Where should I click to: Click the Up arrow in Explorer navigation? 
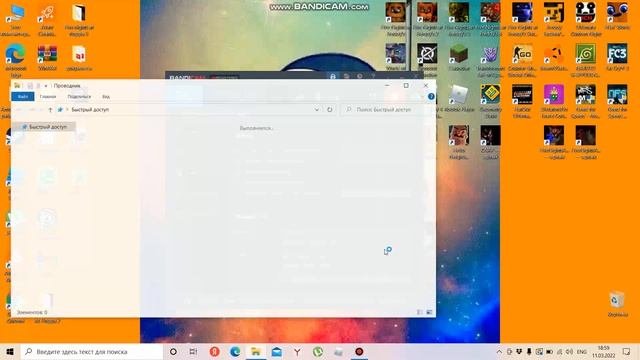pyautogui.click(x=50, y=110)
